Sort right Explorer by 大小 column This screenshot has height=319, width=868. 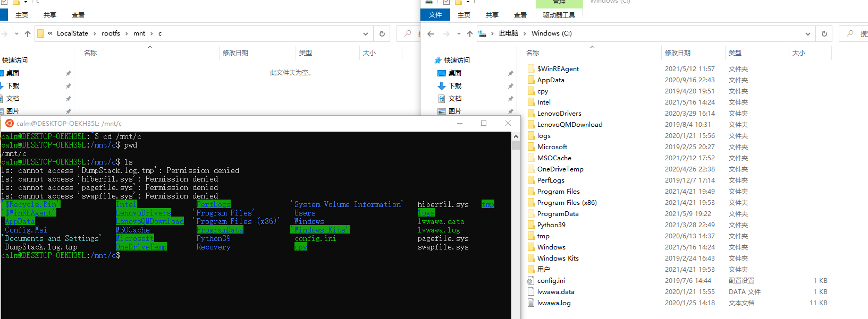coord(799,53)
